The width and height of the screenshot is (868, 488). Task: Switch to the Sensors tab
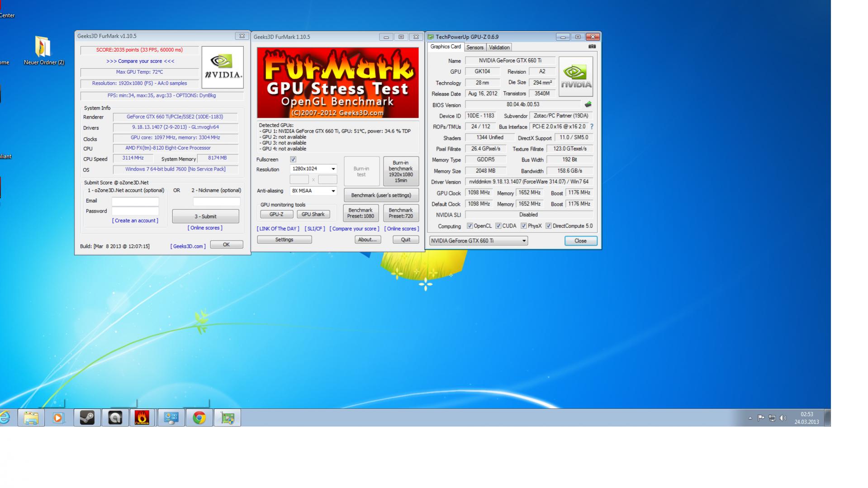pos(475,47)
